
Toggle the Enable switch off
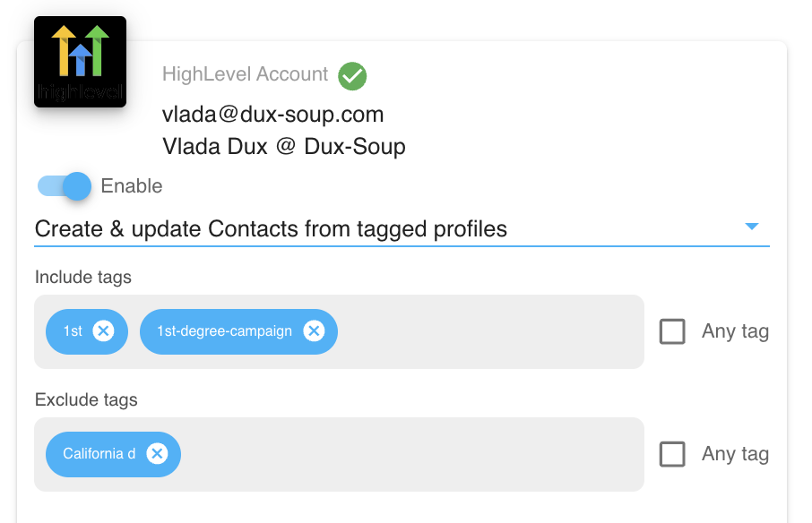tap(65, 186)
